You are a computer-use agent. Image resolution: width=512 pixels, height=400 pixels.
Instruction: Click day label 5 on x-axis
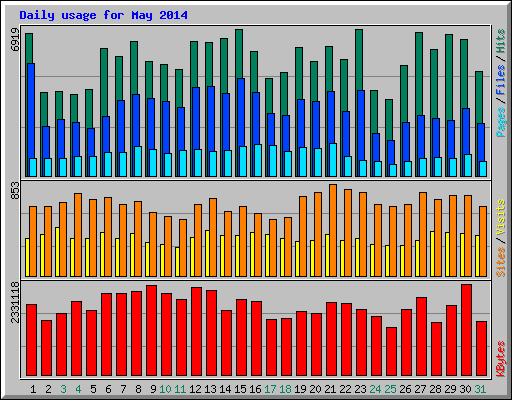point(93,389)
